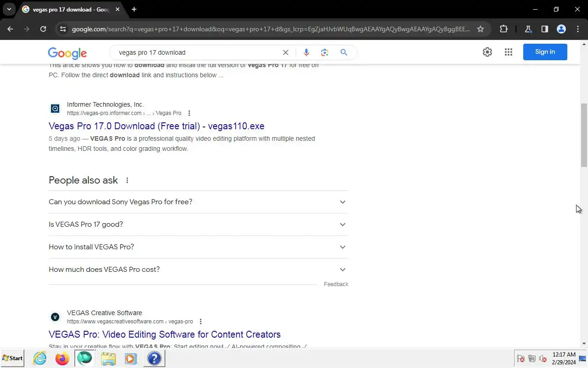Click scrollbar down arrow

(x=584, y=344)
